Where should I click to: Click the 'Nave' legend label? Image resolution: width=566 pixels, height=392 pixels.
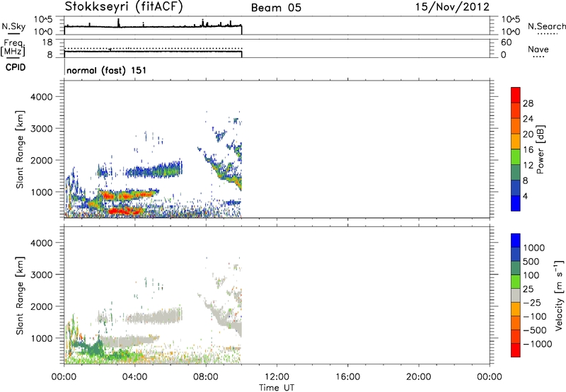[538, 49]
